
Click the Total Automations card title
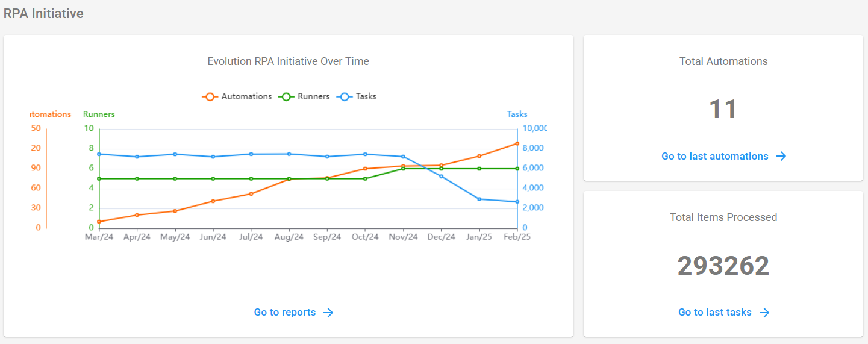tap(723, 61)
